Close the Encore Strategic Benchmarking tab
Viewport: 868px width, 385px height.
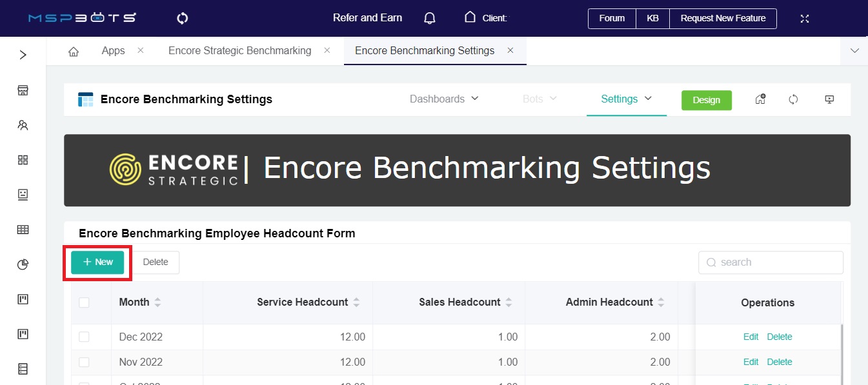click(327, 50)
